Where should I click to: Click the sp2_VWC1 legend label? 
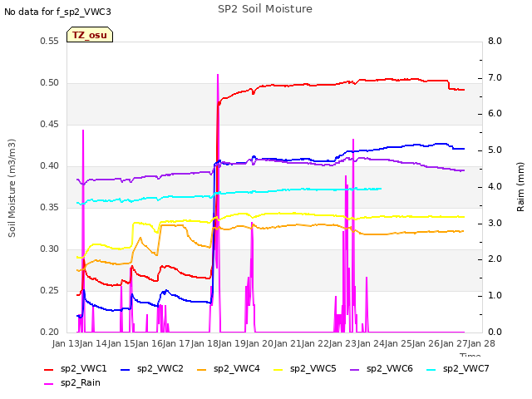point(84,368)
